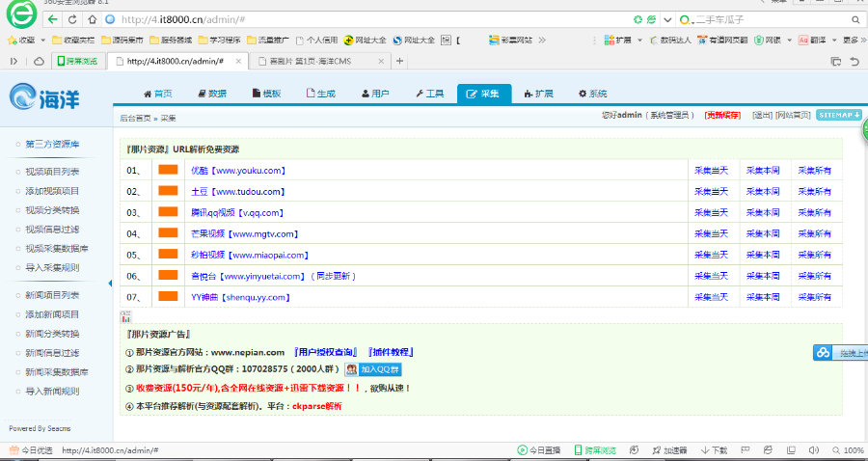Click the cloud icon beside tabs
This screenshot has height=461, width=868.
[x=39, y=61]
